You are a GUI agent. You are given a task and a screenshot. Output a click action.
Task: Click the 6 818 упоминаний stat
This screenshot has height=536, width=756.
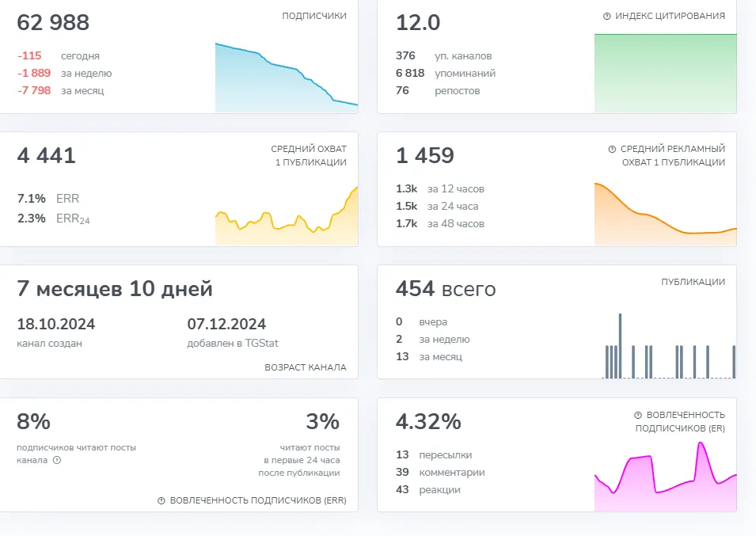coord(446,74)
